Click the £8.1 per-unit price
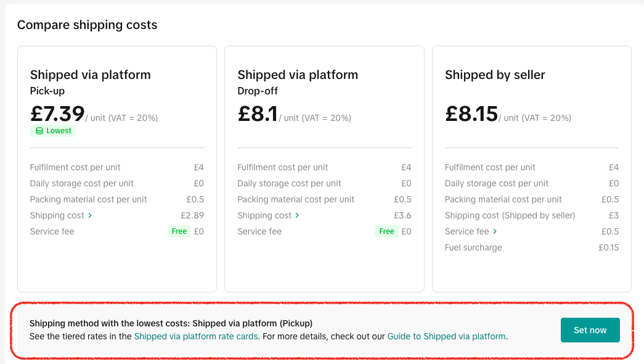Screen dimensions: 644x364 [258, 114]
